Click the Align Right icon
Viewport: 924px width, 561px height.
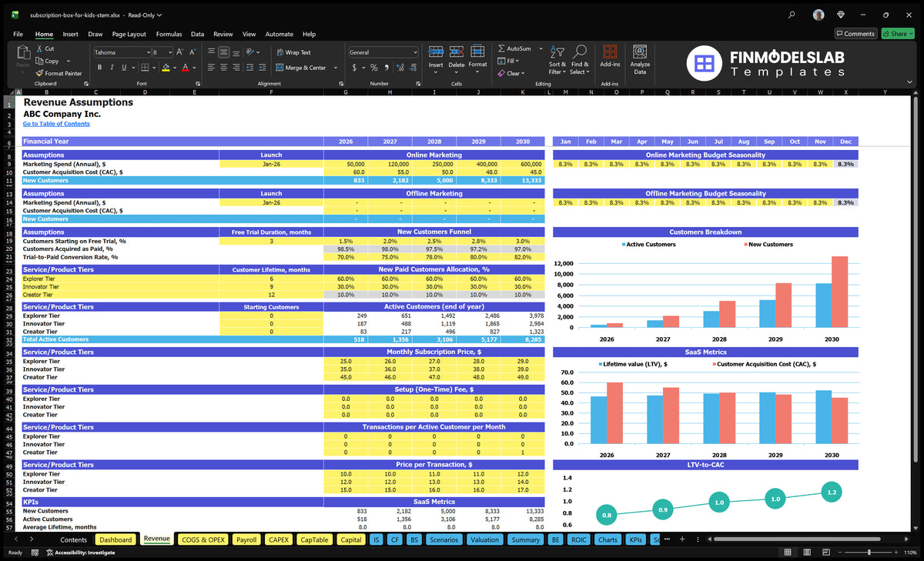(x=236, y=68)
